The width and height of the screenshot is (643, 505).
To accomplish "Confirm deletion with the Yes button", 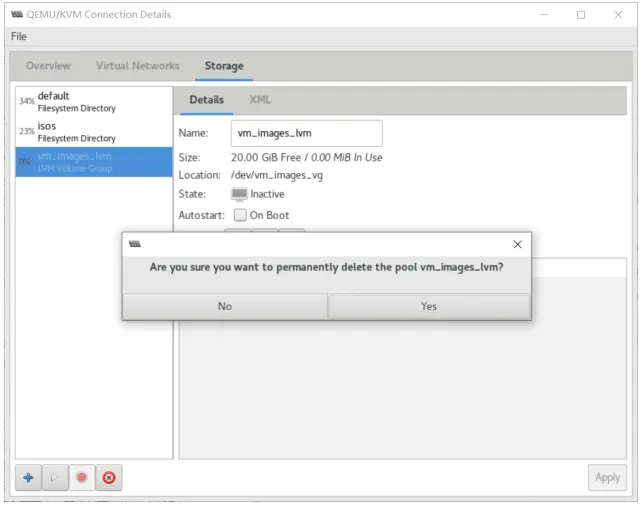I will tap(429, 306).
